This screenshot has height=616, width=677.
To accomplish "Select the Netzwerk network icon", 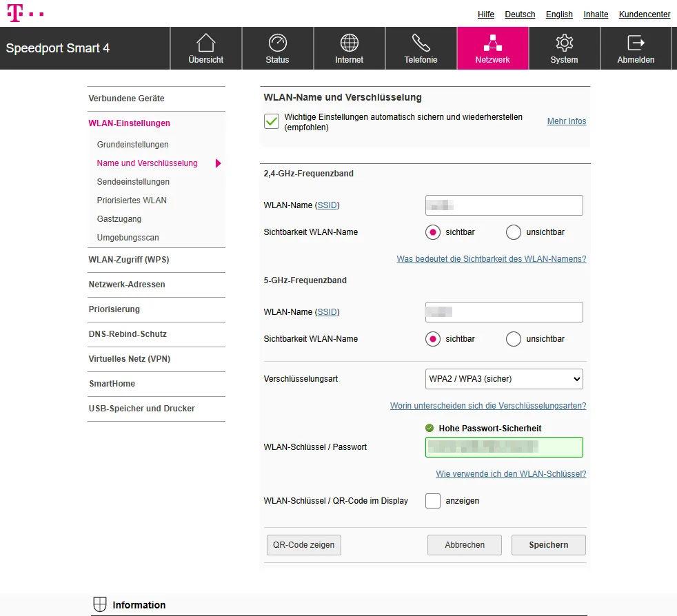I will [x=492, y=41].
